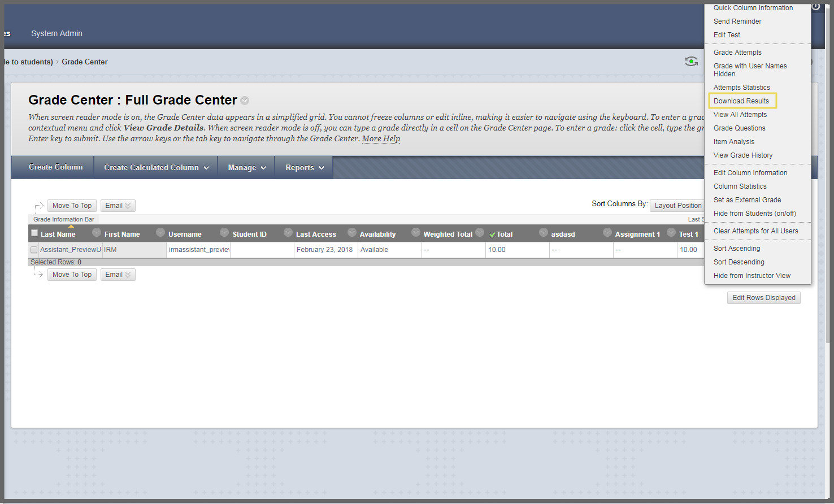Click the logout power icon

[816, 7]
